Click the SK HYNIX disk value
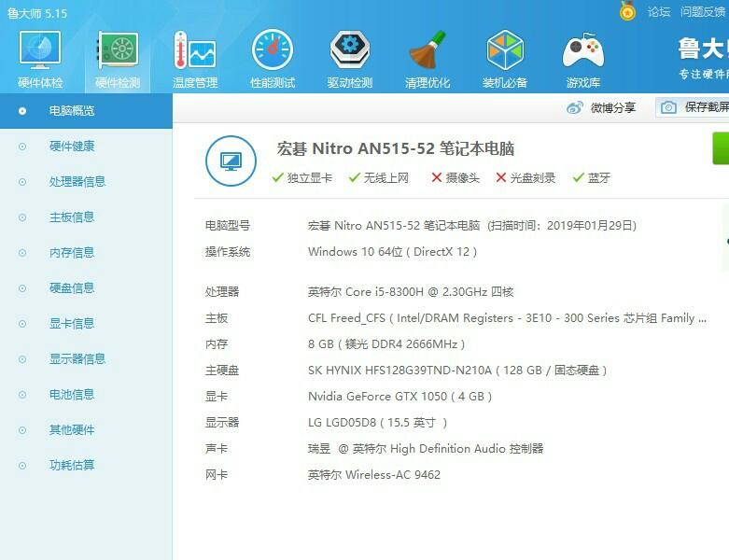 (457, 371)
